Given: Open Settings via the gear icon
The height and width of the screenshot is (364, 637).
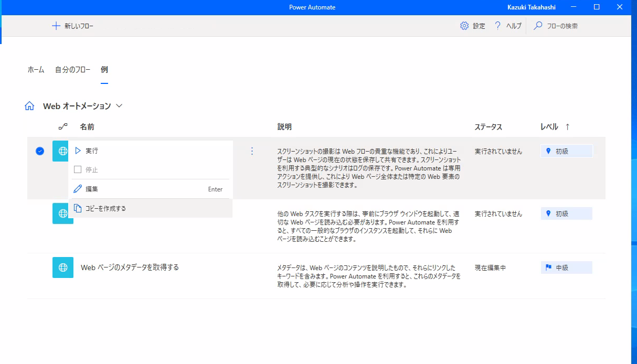Looking at the screenshot, I should (464, 25).
